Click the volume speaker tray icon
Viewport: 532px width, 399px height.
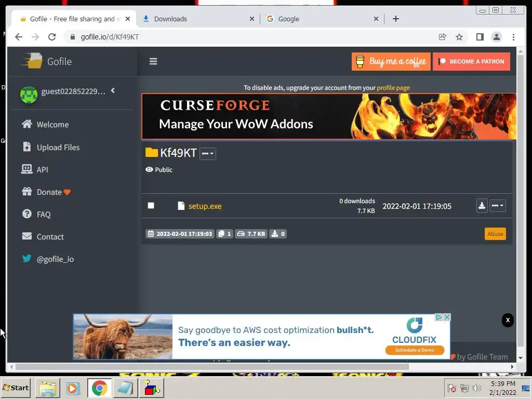pyautogui.click(x=477, y=388)
